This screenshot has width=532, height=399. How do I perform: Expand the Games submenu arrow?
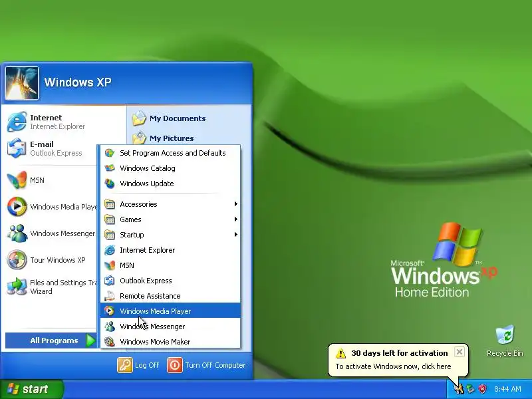click(236, 219)
